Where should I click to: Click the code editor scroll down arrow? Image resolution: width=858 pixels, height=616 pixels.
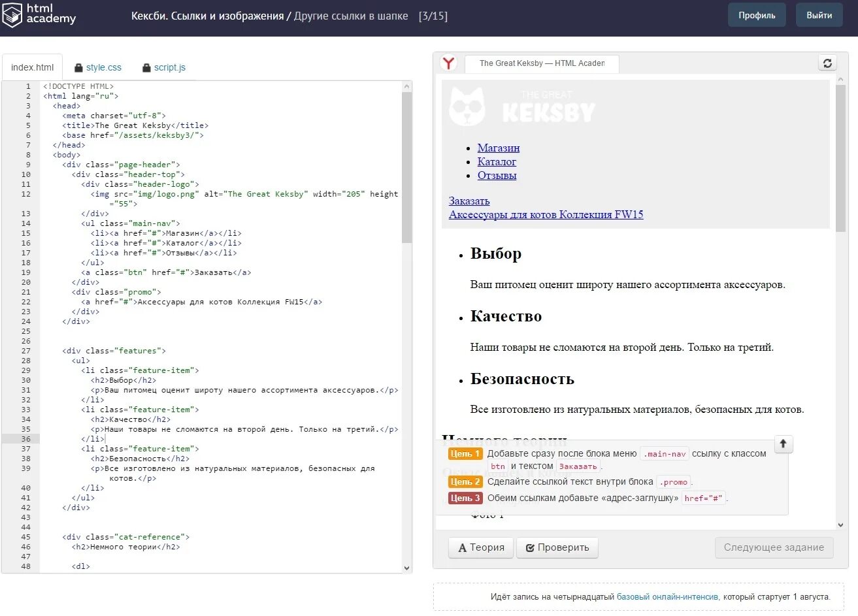(x=407, y=568)
